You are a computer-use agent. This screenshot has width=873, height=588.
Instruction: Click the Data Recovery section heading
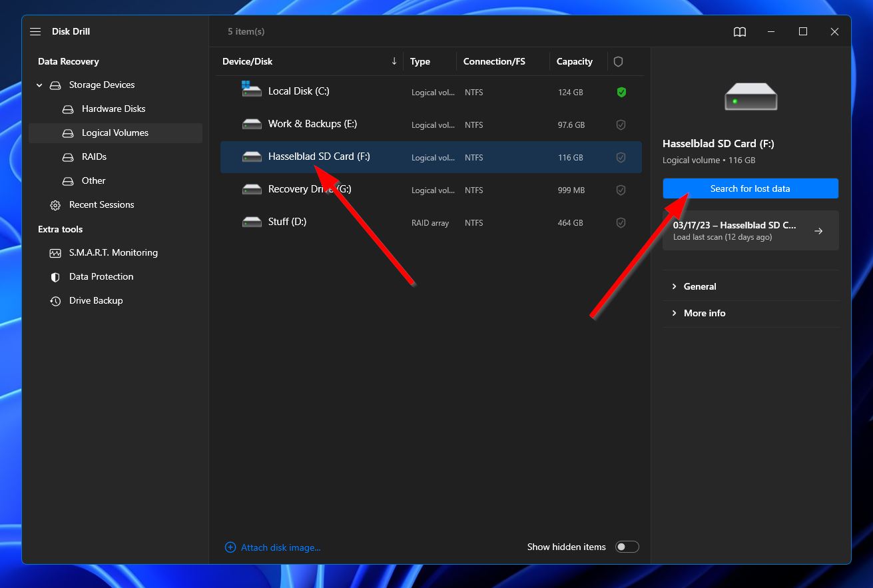tap(69, 61)
